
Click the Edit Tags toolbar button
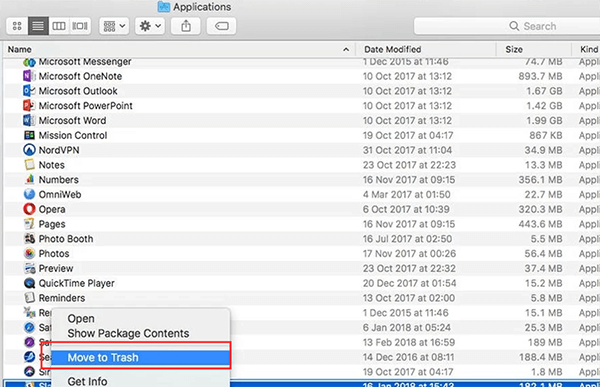point(221,26)
